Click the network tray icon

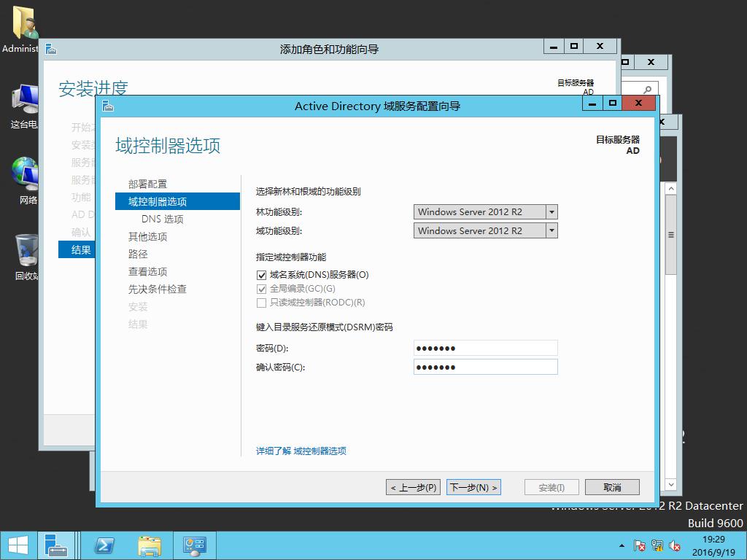[657, 545]
